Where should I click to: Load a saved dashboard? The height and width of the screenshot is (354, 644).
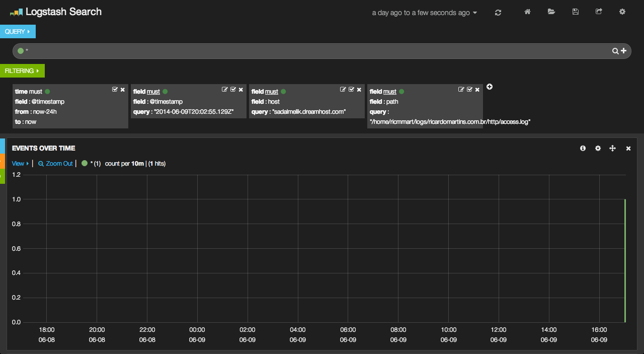pyautogui.click(x=551, y=12)
